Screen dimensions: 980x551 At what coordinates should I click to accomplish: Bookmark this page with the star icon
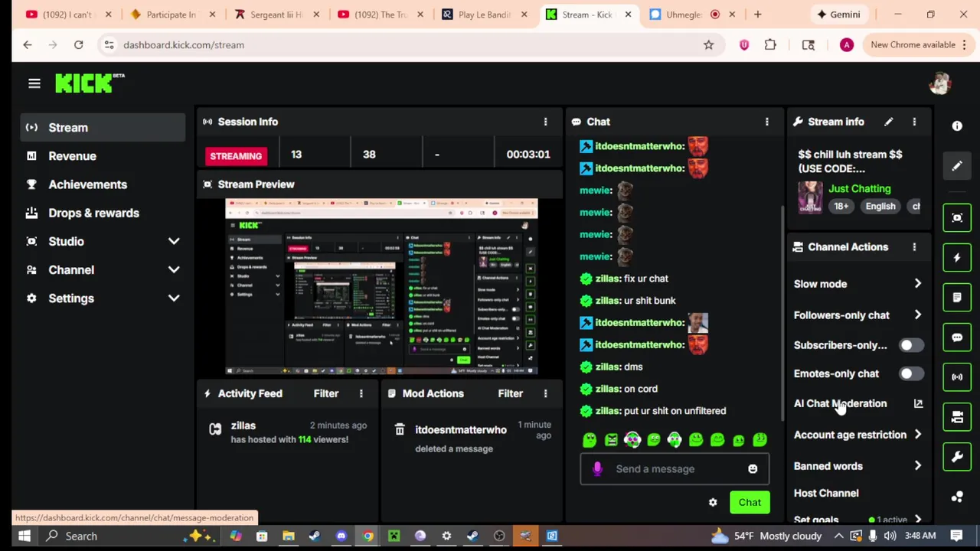708,45
